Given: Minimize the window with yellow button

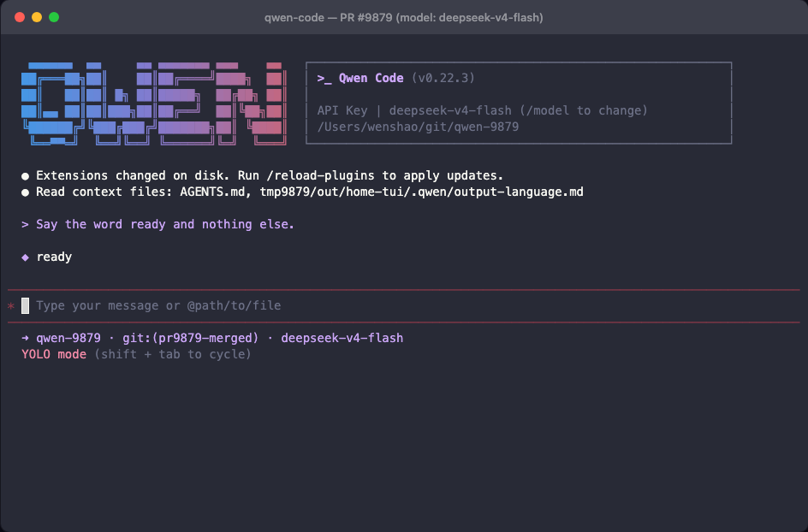Looking at the screenshot, I should point(37,17).
